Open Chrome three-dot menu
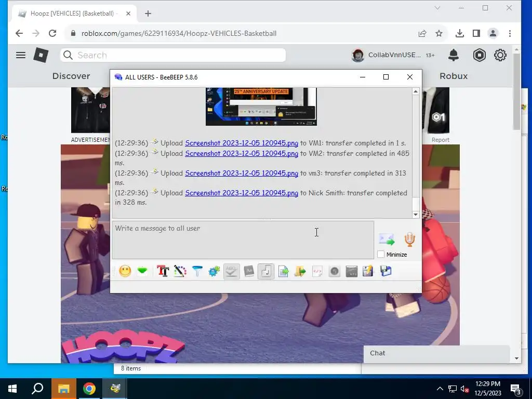The width and height of the screenshot is (532, 399). [x=510, y=33]
